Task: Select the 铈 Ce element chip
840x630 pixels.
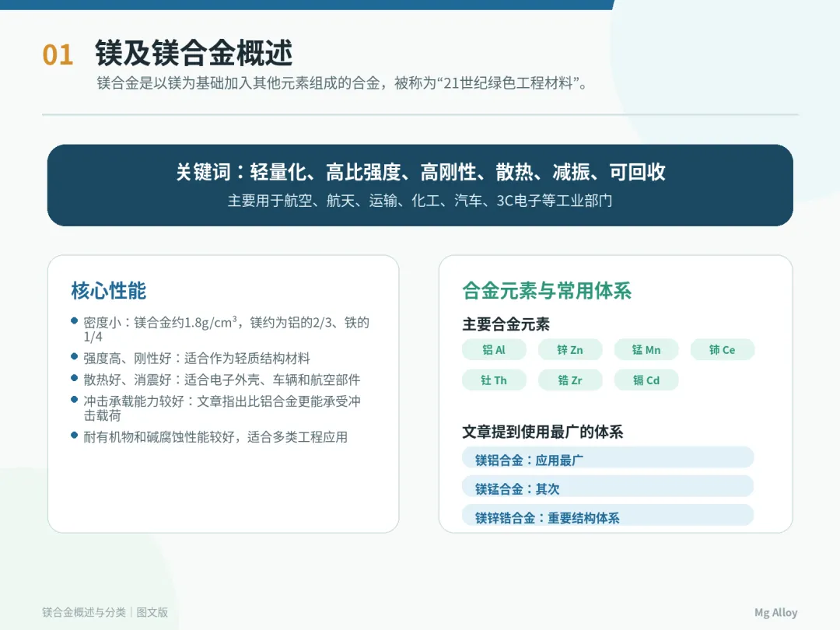Action: [x=722, y=350]
